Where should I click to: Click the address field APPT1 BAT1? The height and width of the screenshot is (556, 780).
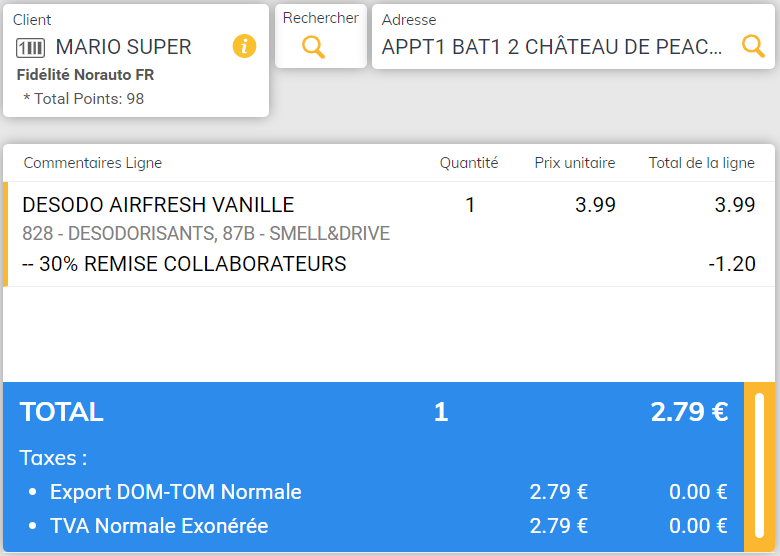tap(551, 47)
